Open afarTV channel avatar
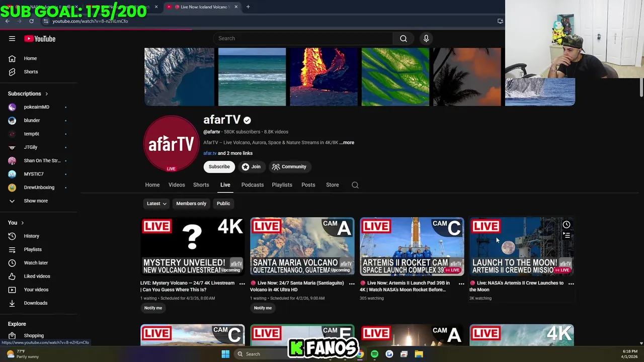The height and width of the screenshot is (362, 644). coord(172,144)
